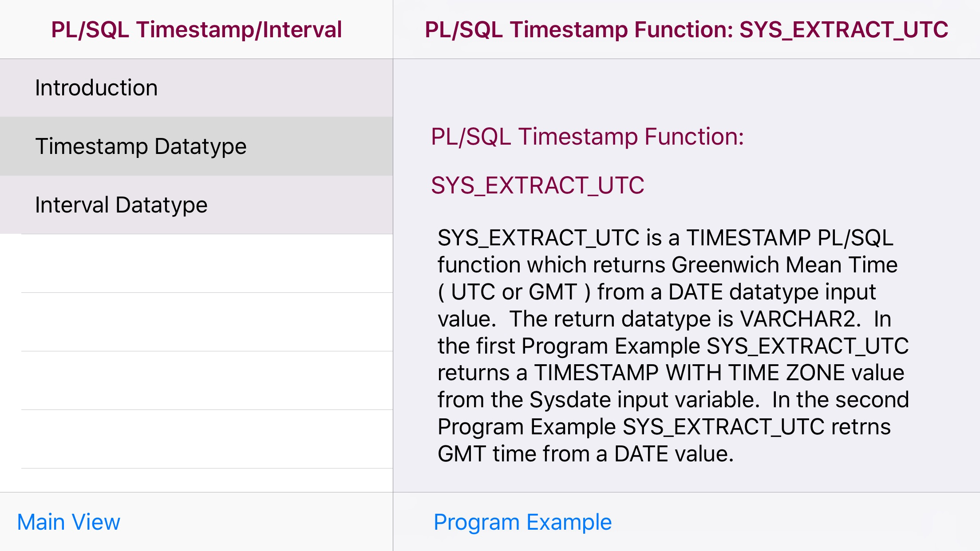Open the Program Example link
Image resolution: width=980 pixels, height=551 pixels.
click(522, 522)
